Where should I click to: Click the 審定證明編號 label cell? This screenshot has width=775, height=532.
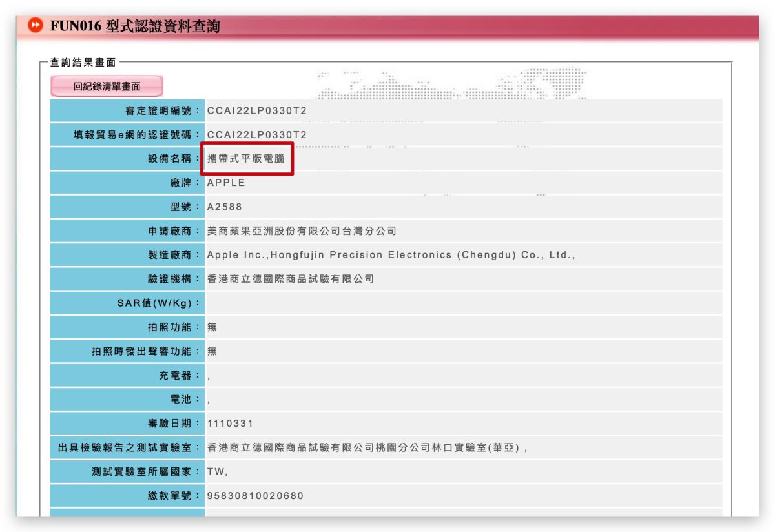[x=128, y=110]
